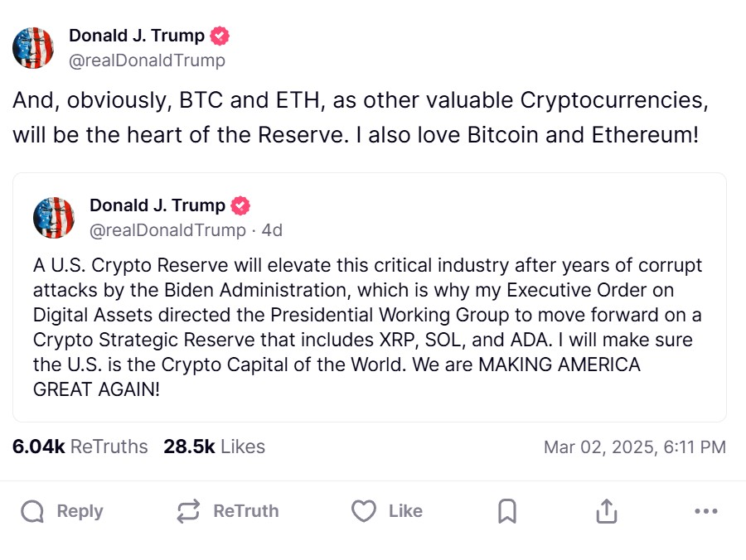
Task: View the 6.04k ReTruths list
Action: coord(80,447)
